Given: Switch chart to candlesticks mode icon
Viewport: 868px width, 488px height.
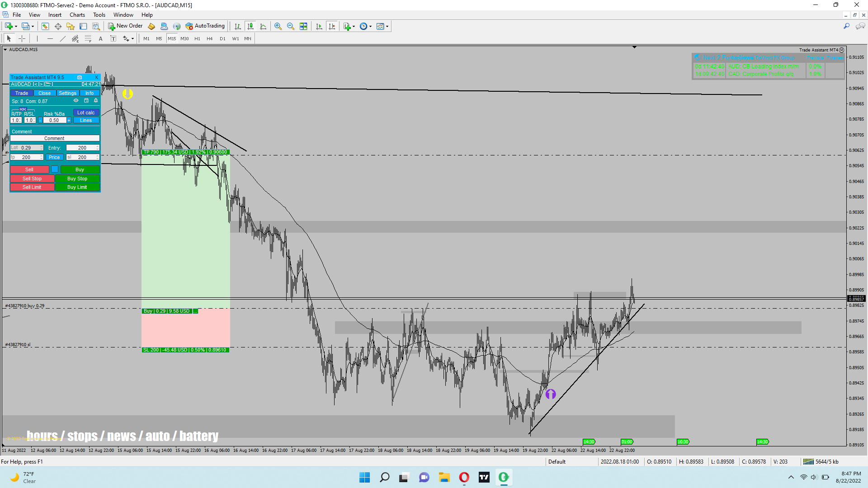Looking at the screenshot, I should (250, 26).
